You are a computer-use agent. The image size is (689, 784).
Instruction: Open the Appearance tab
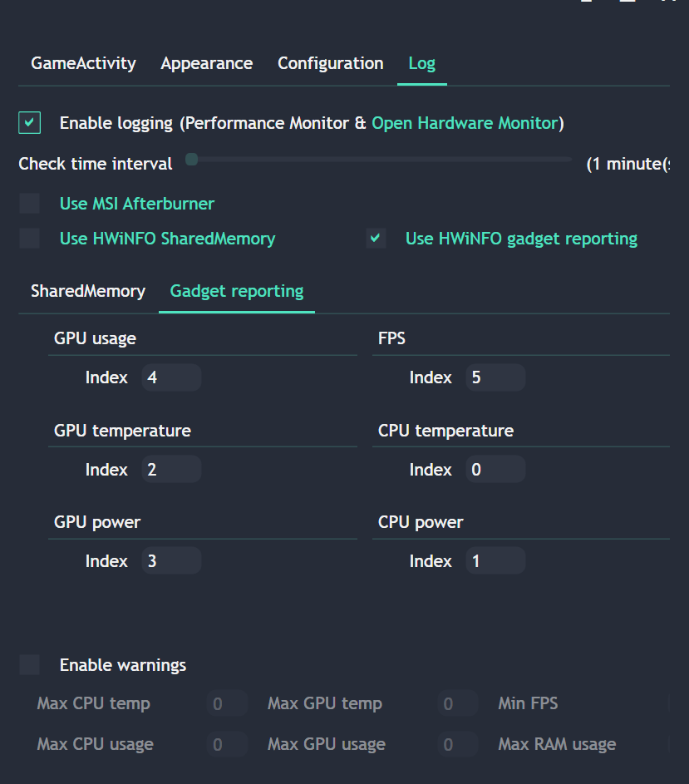point(206,63)
